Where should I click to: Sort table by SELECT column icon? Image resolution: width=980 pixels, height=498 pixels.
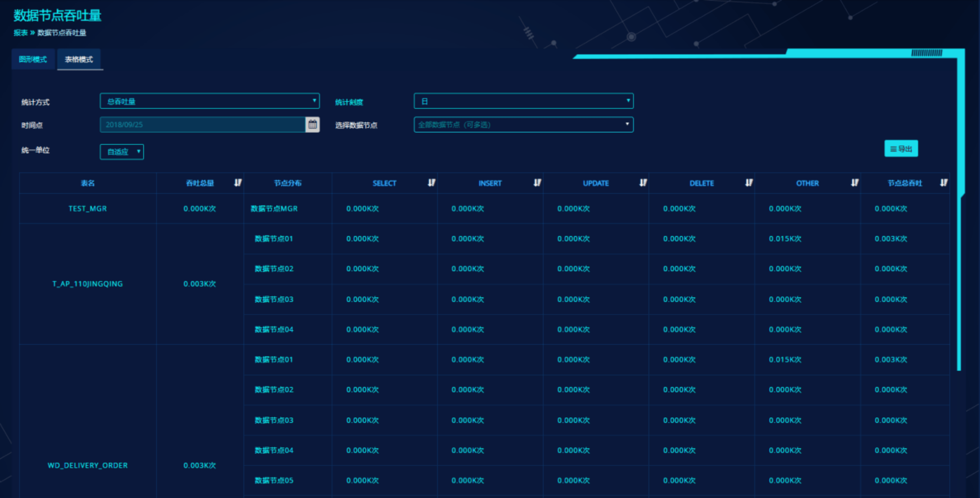coord(431,183)
